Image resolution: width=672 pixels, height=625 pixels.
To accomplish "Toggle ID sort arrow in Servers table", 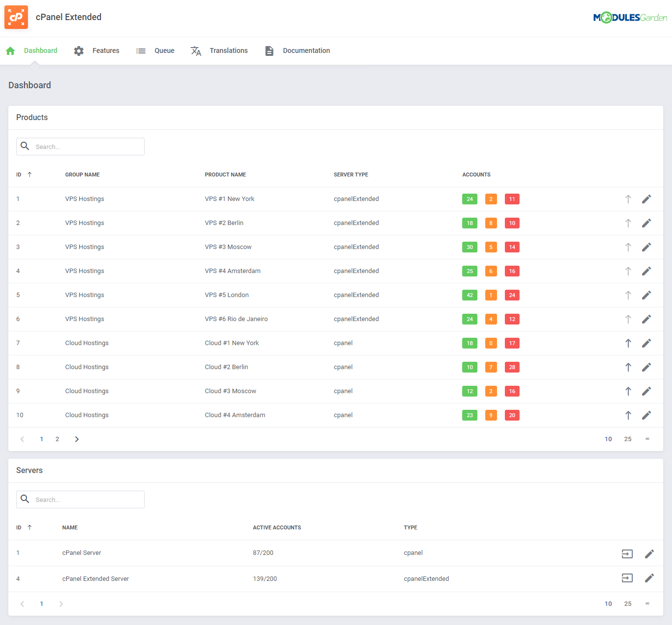I will coord(29,527).
